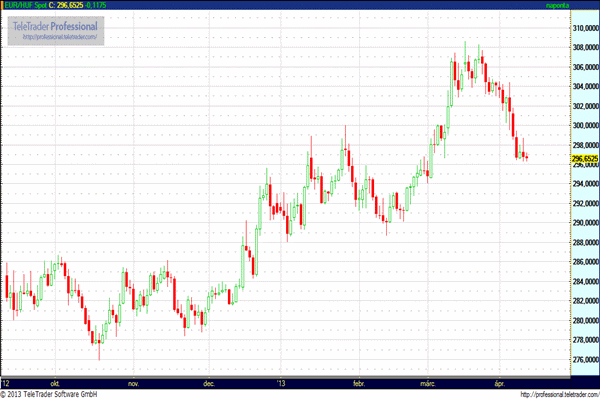
Task: Click the 'nov.' marker on time axis
Action: click(133, 382)
